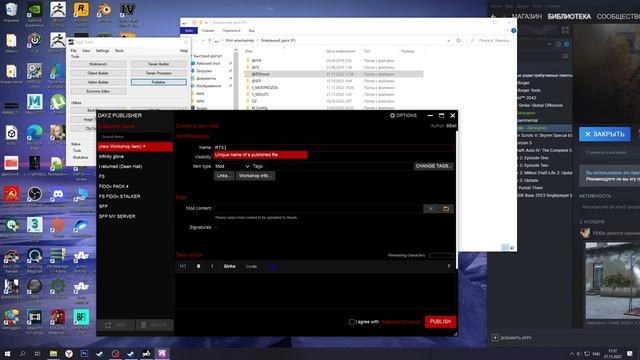This screenshot has width=640, height=360.
Task: Open Settings menu in DayZ Tools window
Action: point(102,51)
